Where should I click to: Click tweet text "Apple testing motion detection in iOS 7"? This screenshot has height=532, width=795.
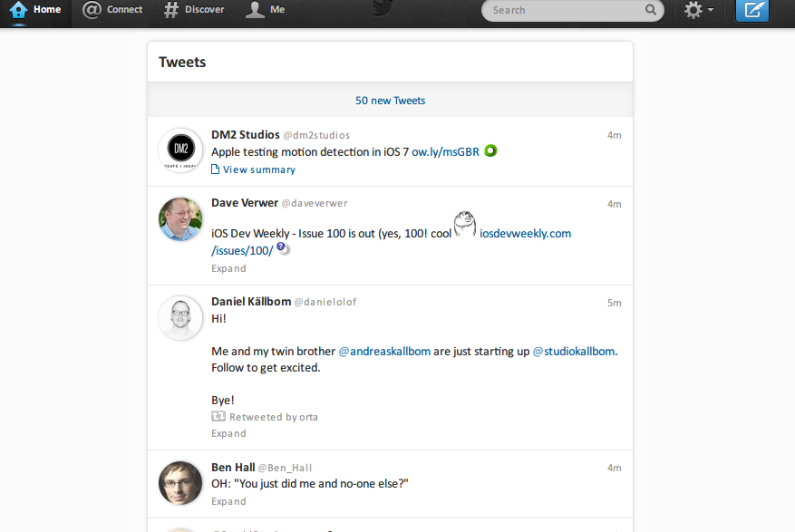tap(310, 152)
